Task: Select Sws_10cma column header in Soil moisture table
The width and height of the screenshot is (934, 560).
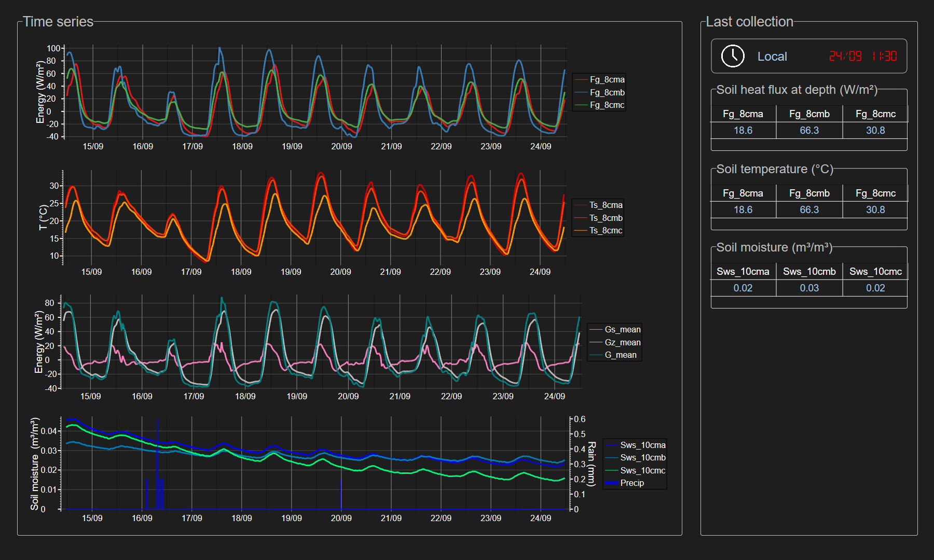Action: pyautogui.click(x=743, y=272)
